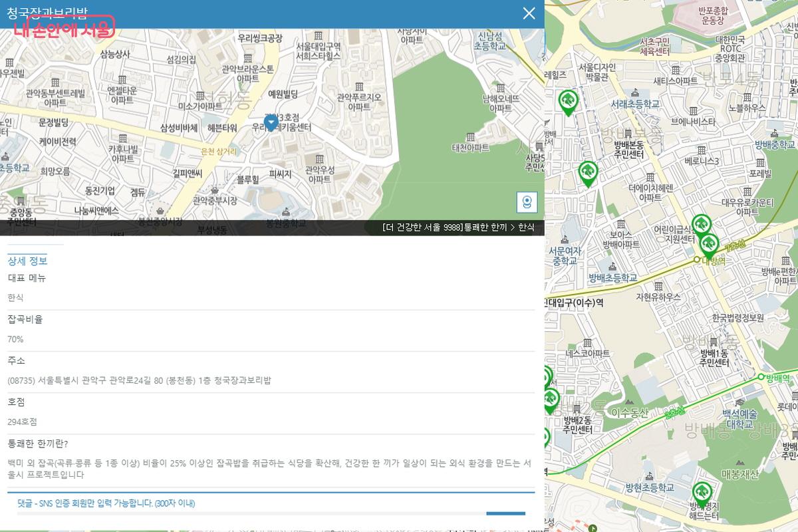Select the green marker by 어린이급식 지원센터

[700, 225]
